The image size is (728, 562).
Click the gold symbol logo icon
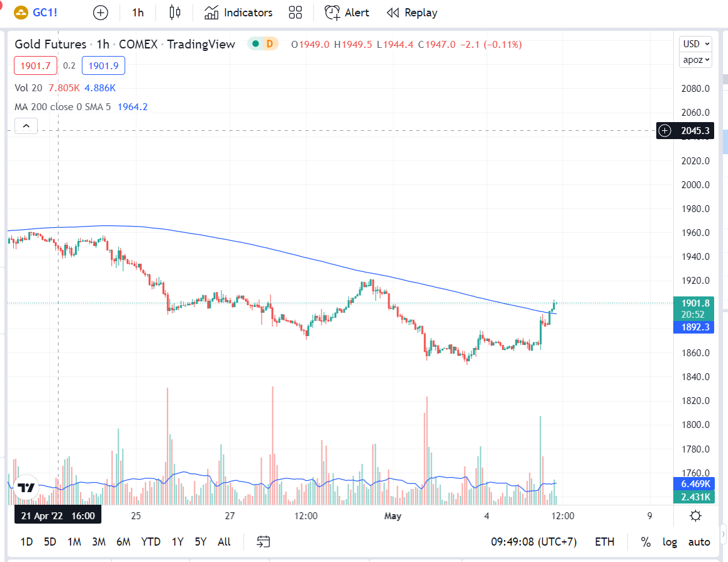[x=21, y=13]
